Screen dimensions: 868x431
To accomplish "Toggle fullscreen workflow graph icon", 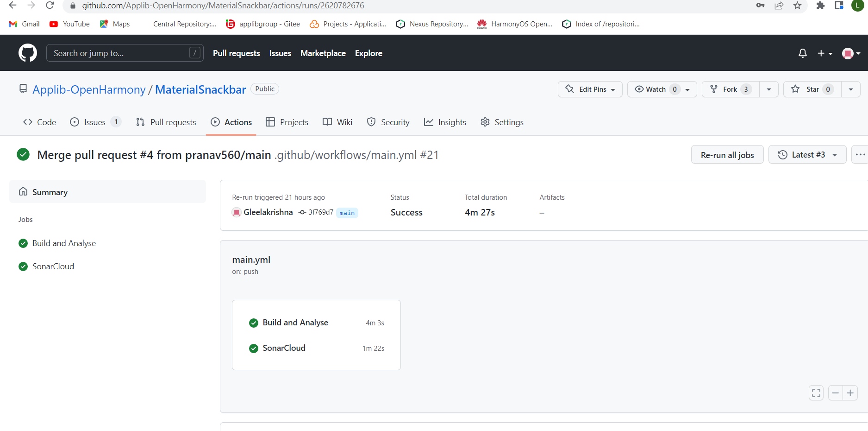I will (816, 393).
